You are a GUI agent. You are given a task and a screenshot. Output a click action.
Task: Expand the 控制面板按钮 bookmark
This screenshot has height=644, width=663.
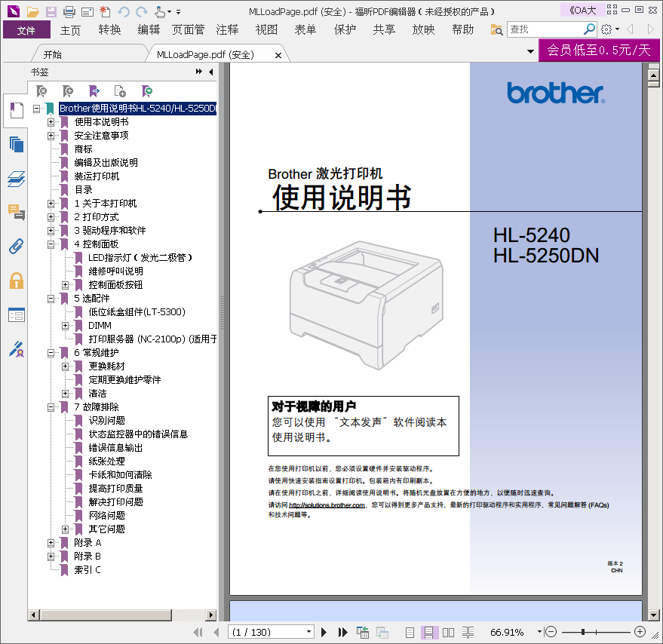coord(65,285)
